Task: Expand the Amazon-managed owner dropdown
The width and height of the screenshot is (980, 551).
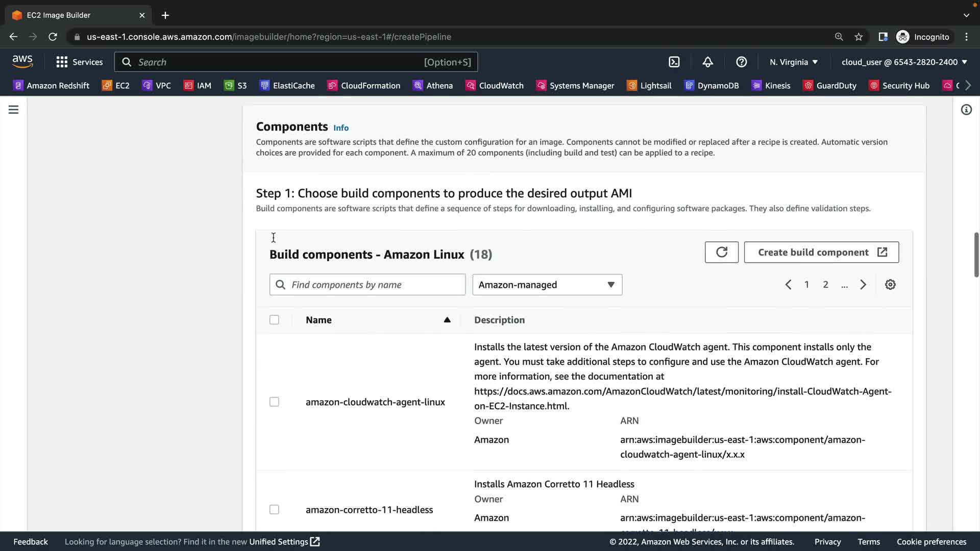Action: click(x=547, y=285)
